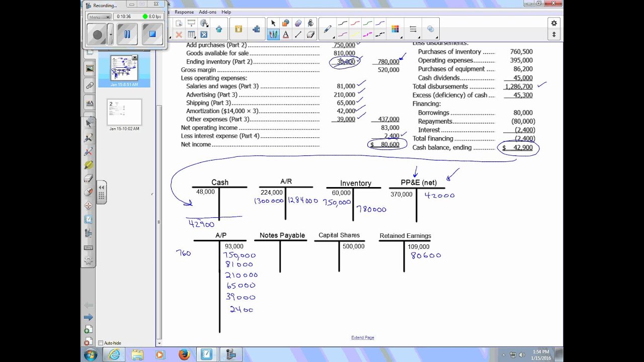The width and height of the screenshot is (644, 362).
Task: Open the pen type selector
Action: click(x=328, y=29)
